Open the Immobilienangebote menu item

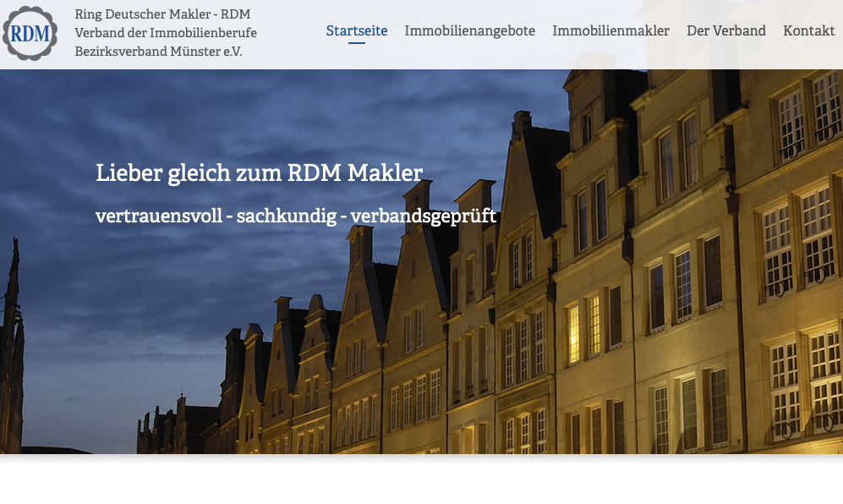pos(470,31)
